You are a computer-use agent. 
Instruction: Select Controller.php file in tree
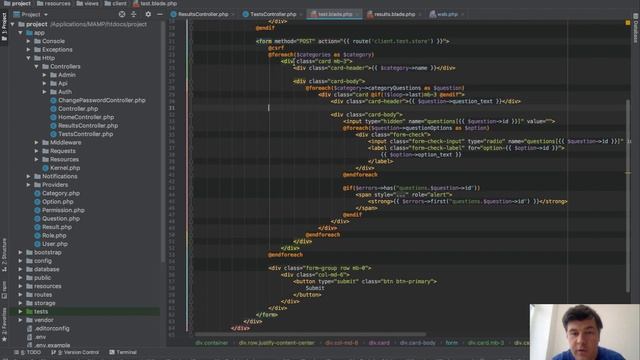click(x=74, y=109)
